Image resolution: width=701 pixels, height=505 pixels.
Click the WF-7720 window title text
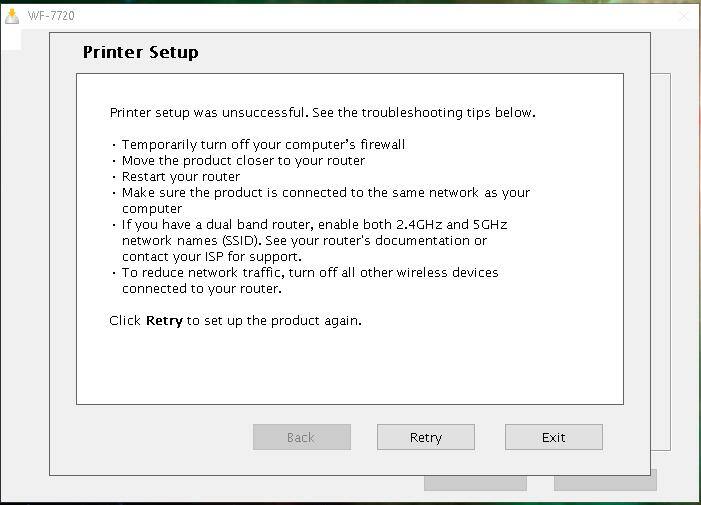[51, 16]
